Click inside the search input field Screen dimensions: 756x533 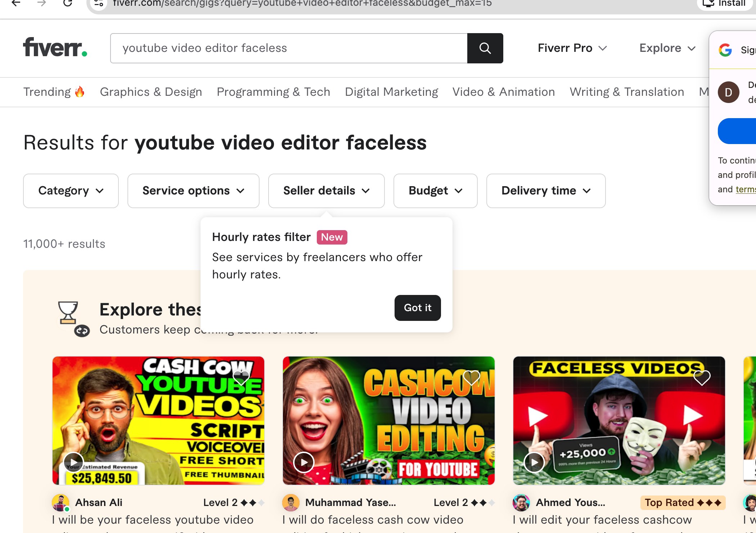(287, 48)
